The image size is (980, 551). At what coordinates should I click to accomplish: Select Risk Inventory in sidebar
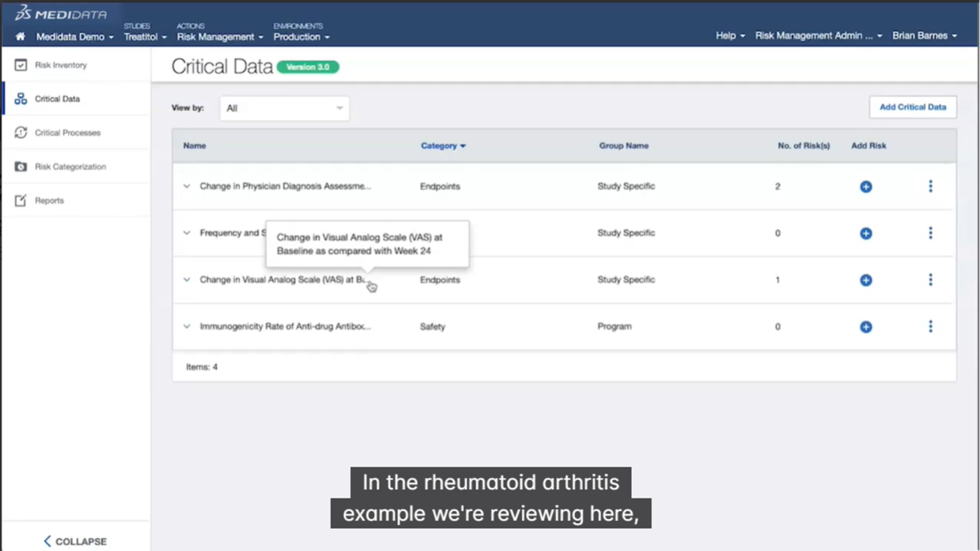[60, 65]
